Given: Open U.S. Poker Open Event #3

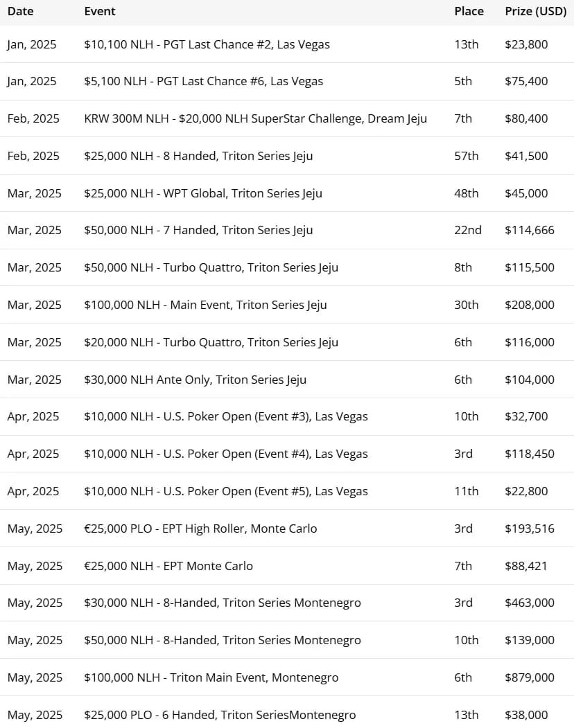Looking at the screenshot, I should point(226,416).
